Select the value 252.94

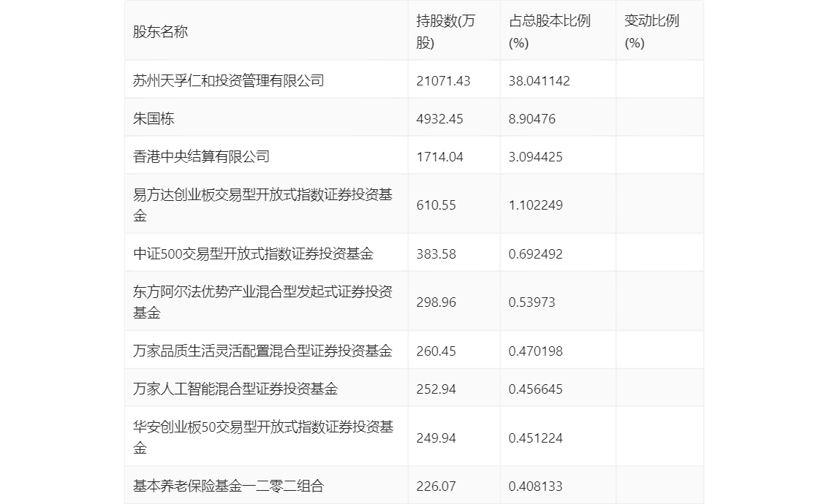[436, 389]
